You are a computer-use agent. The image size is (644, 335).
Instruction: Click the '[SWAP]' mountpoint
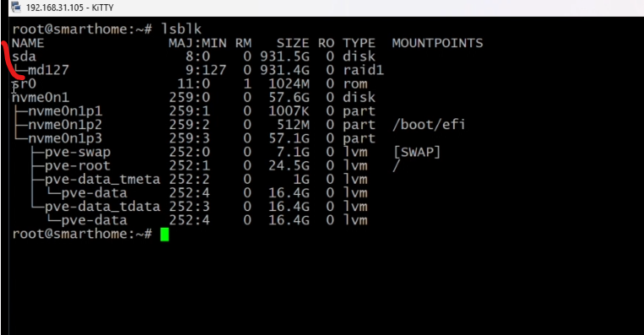pyautogui.click(x=417, y=152)
